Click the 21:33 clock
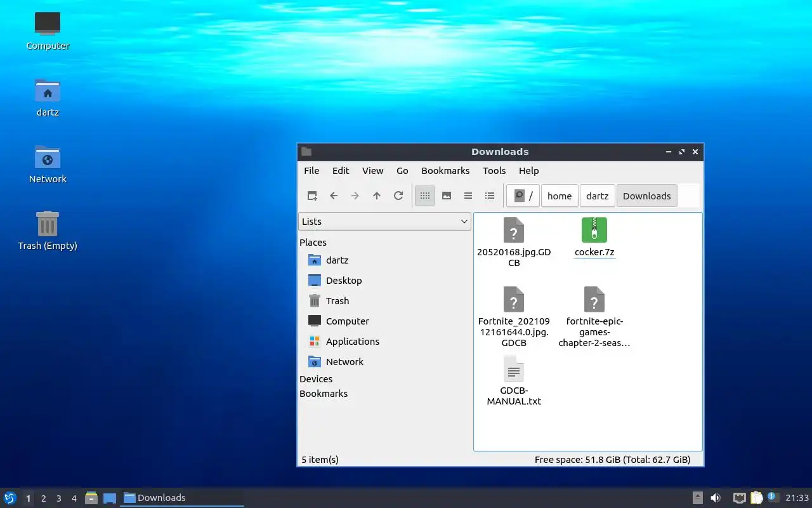 click(797, 498)
